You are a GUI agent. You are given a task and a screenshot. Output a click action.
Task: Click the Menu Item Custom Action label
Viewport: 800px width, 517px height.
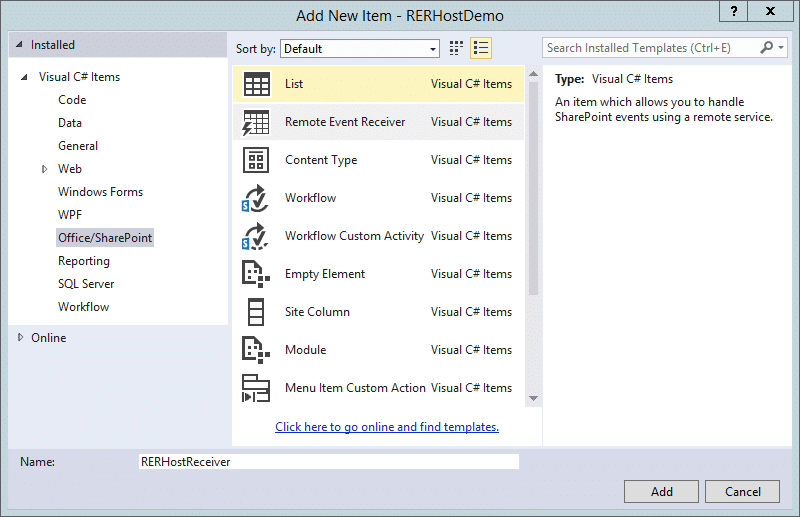[355, 388]
